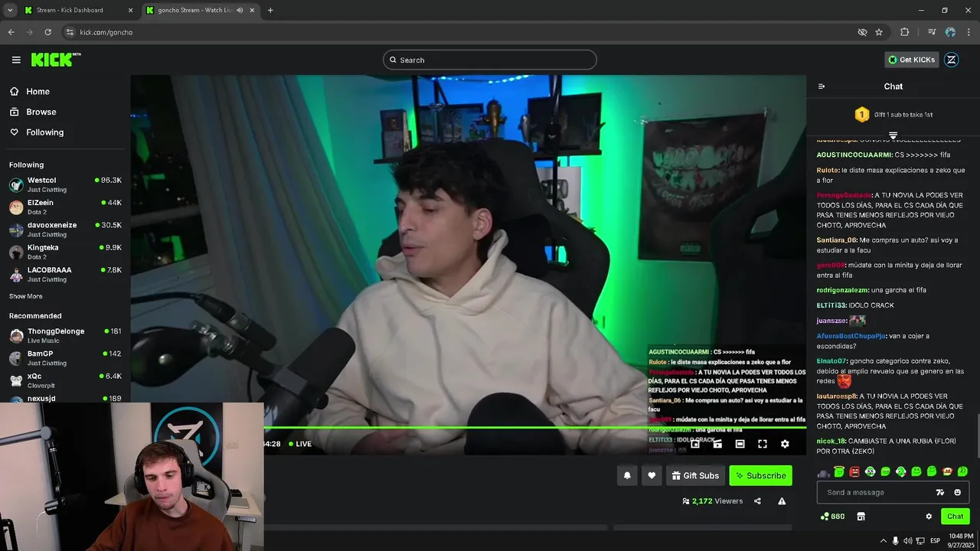Show hidden system tray icons chevron
The height and width of the screenshot is (551, 980).
pyautogui.click(x=882, y=541)
